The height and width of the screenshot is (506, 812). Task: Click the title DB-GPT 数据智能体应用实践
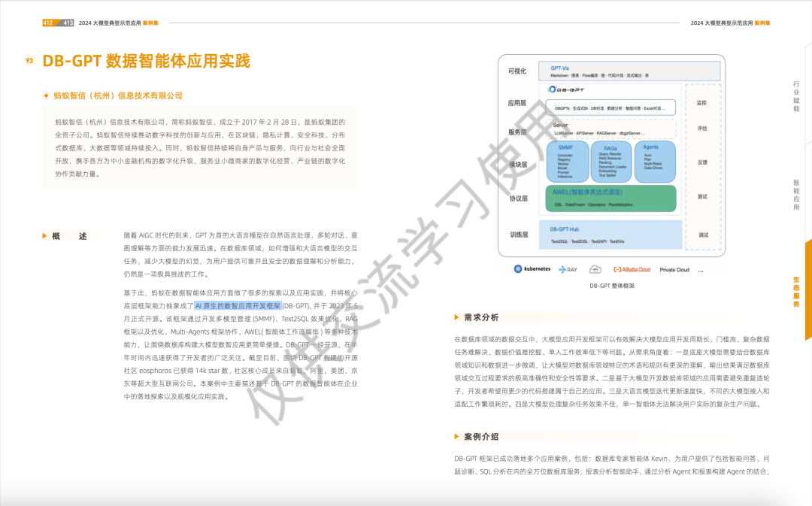(146, 61)
